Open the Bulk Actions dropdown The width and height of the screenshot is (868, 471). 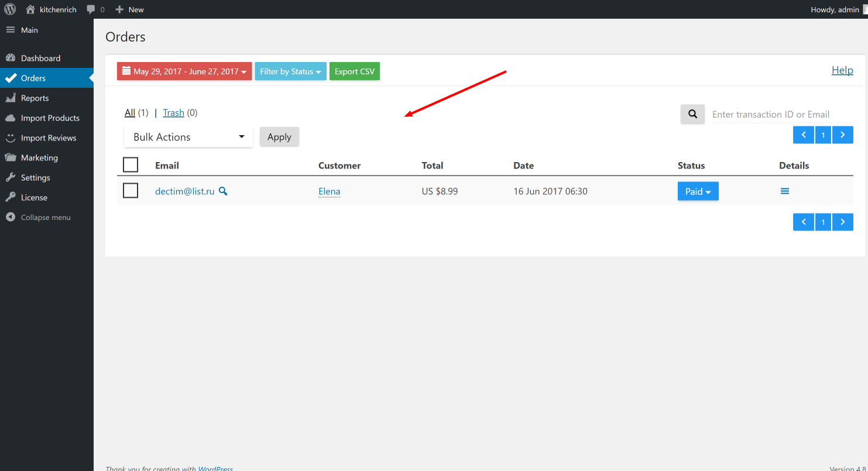188,137
